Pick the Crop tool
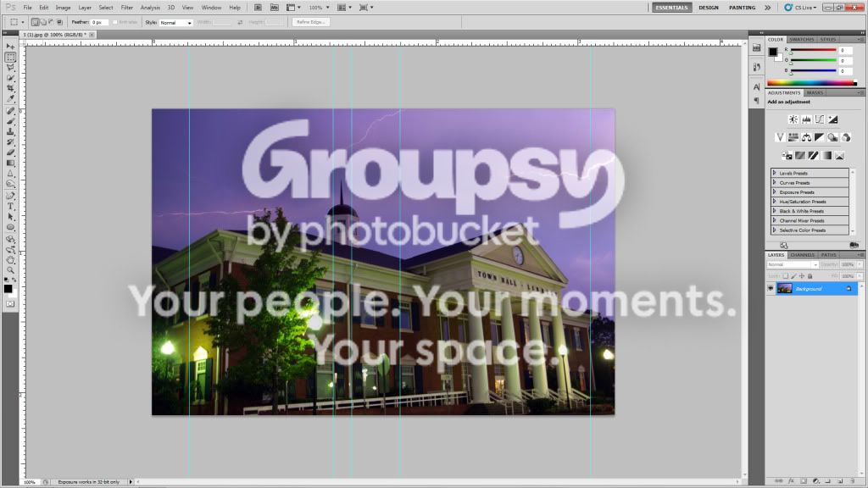The image size is (868, 488). click(x=10, y=88)
